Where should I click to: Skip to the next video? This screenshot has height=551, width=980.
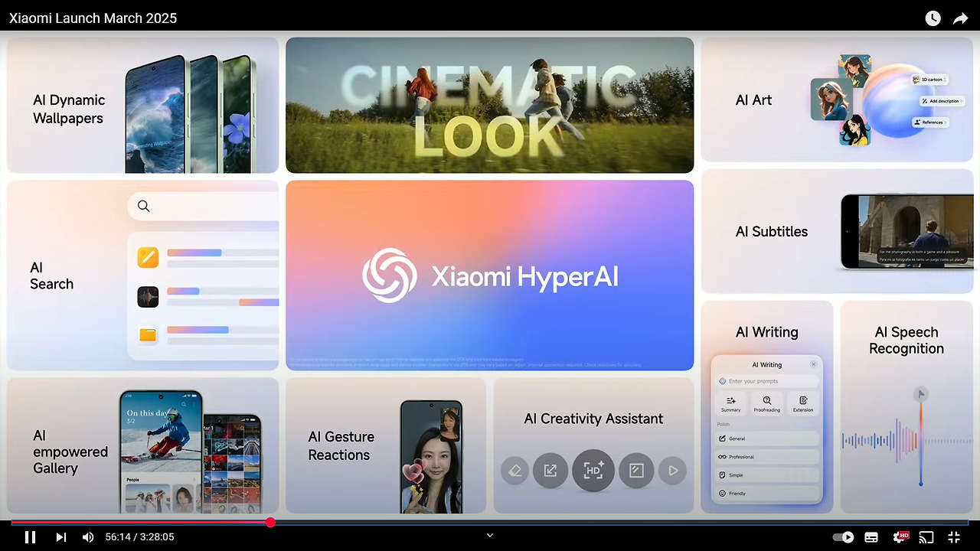[61, 537]
